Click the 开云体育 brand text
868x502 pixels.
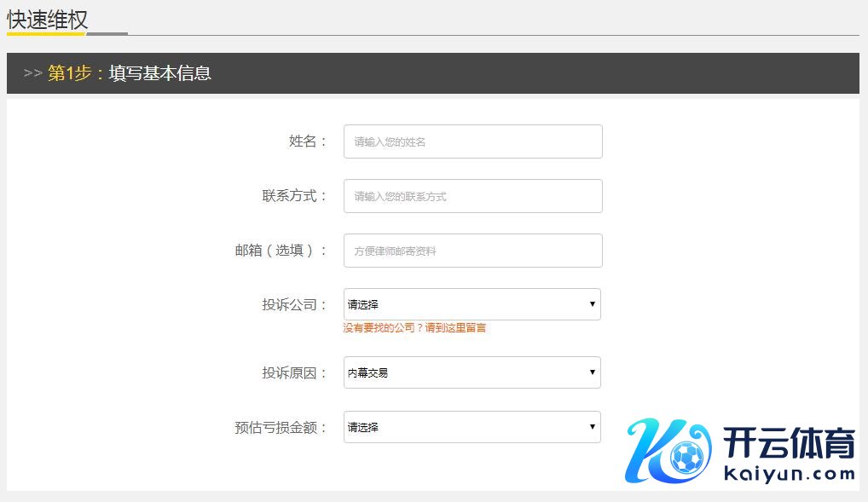[789, 444]
